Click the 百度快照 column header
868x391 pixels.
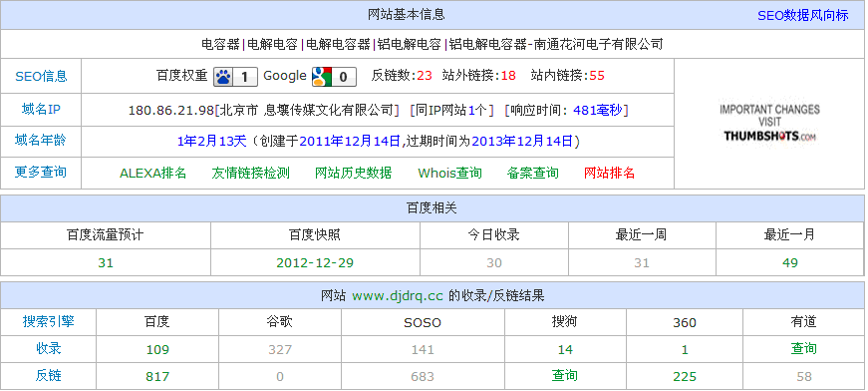point(315,234)
